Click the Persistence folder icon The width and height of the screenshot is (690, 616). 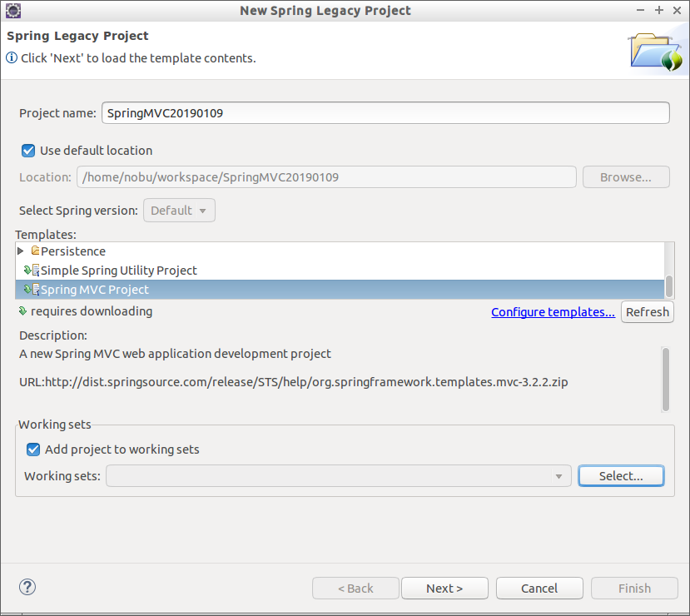click(x=35, y=251)
